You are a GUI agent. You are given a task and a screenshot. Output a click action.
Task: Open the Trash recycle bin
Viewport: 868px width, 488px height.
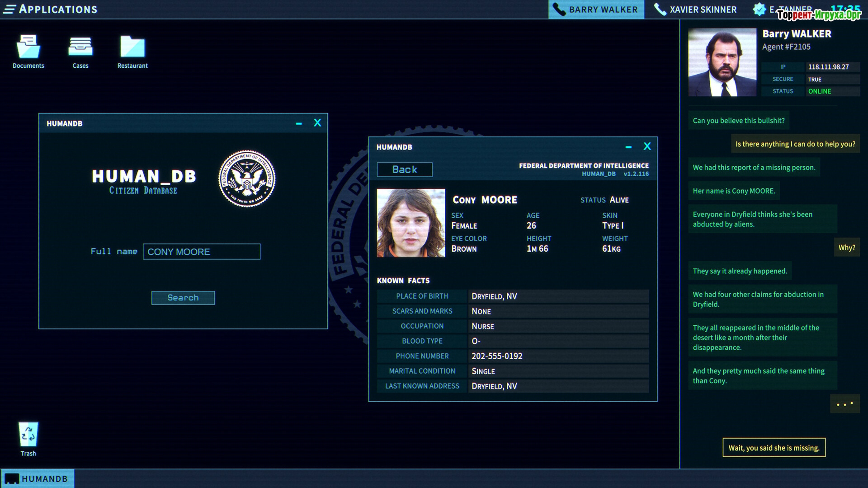pos(28,435)
